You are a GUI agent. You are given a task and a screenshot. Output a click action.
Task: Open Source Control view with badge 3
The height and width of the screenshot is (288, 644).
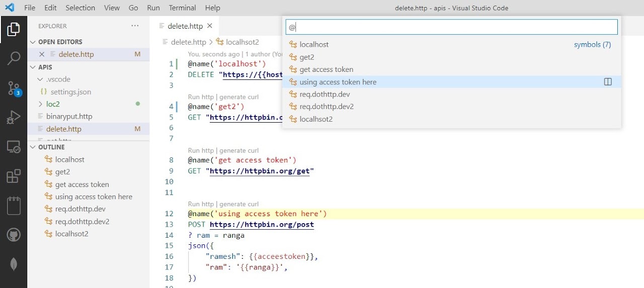point(14,88)
